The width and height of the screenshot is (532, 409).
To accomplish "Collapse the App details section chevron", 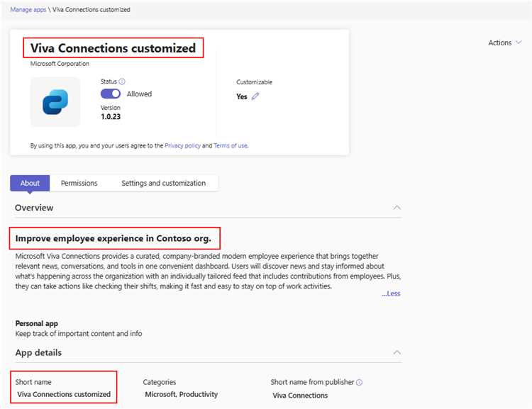I will pyautogui.click(x=397, y=352).
